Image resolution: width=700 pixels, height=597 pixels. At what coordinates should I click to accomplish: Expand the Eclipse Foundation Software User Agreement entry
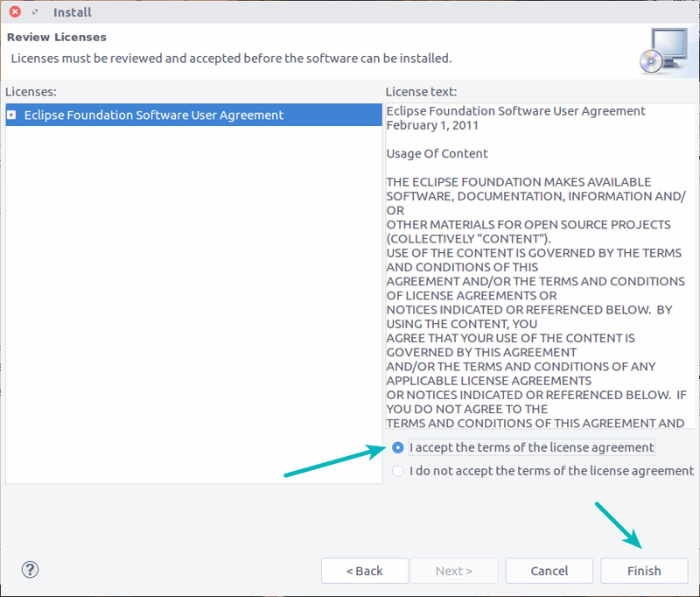tap(12, 115)
